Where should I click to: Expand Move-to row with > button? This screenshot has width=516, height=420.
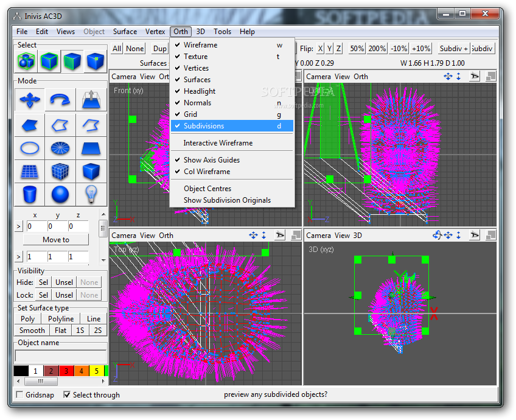point(19,226)
